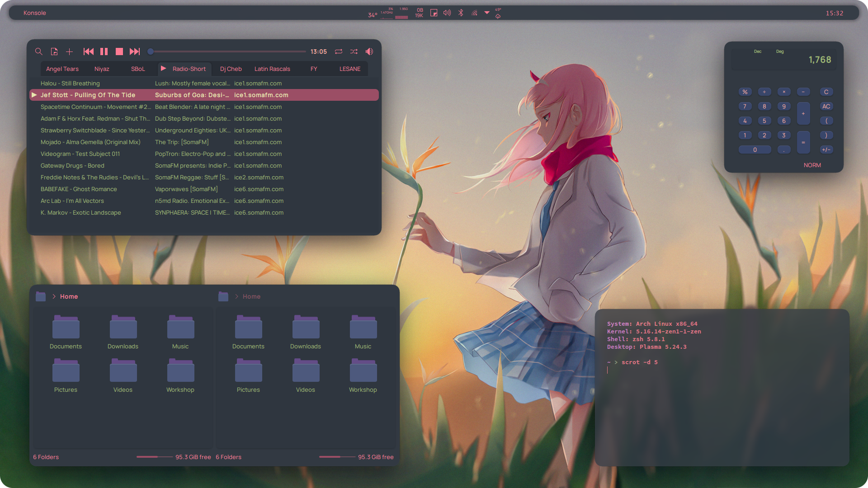
Task: Click the NORM mode label in the calculator
Action: 812,165
